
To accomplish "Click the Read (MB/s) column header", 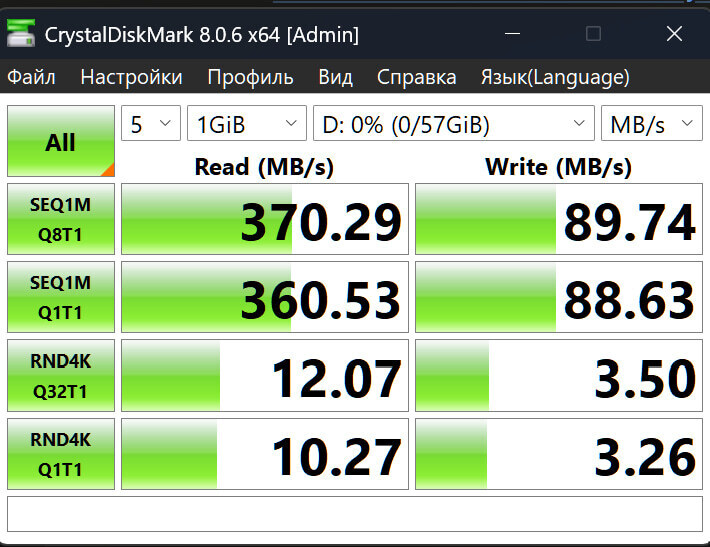I will pyautogui.click(x=264, y=167).
